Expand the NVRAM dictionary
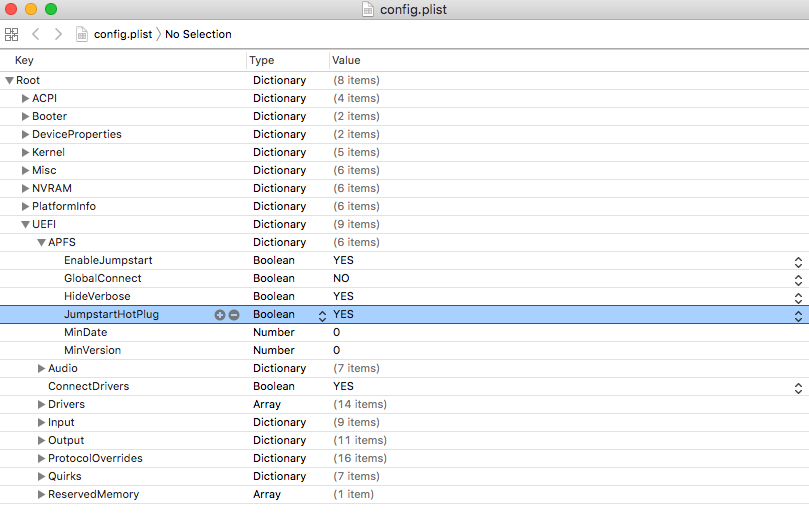This screenshot has height=522, width=809. tap(25, 188)
